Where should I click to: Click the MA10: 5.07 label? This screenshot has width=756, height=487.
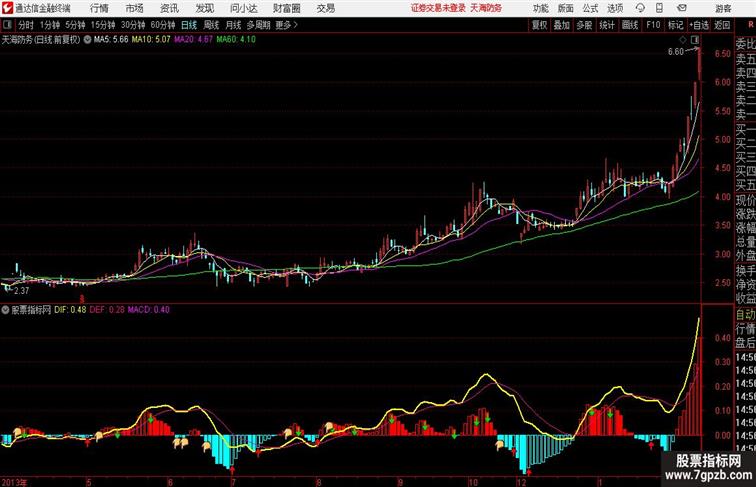(151, 40)
